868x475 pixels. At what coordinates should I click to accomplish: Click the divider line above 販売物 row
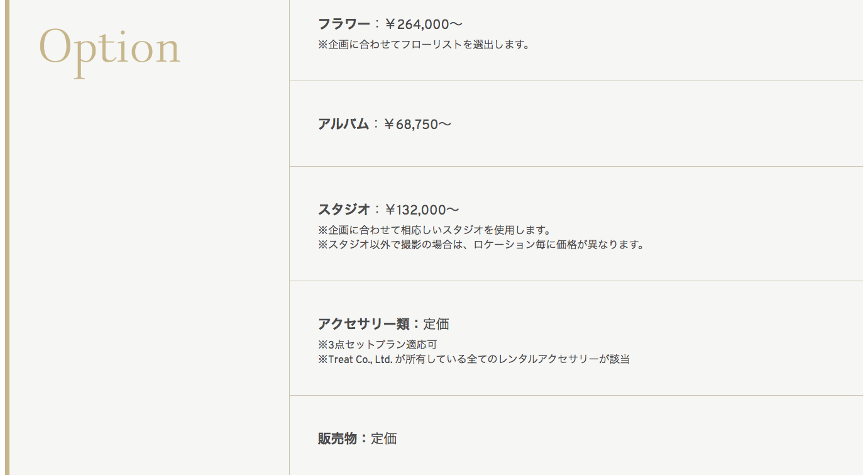coord(576,395)
